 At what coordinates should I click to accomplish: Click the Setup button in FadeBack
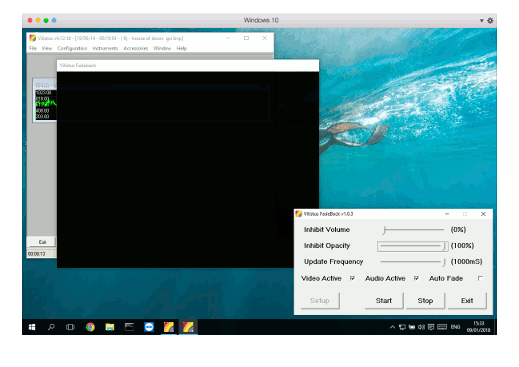point(320,301)
